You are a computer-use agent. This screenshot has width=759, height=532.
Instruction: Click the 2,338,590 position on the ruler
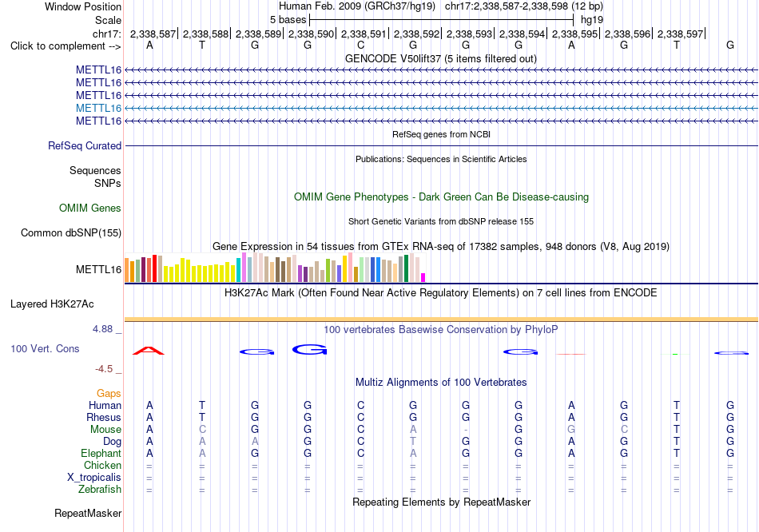tap(312, 34)
